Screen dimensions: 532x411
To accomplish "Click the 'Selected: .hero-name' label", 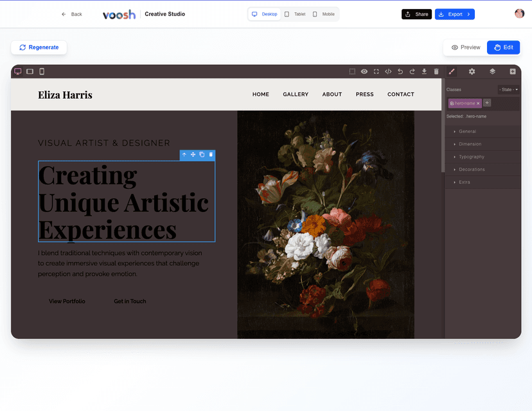I will (x=466, y=116).
